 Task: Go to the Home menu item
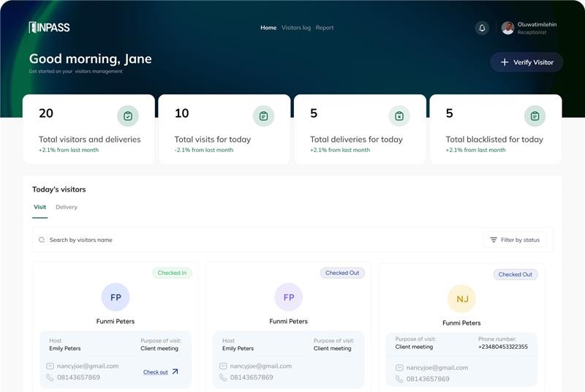(268, 28)
